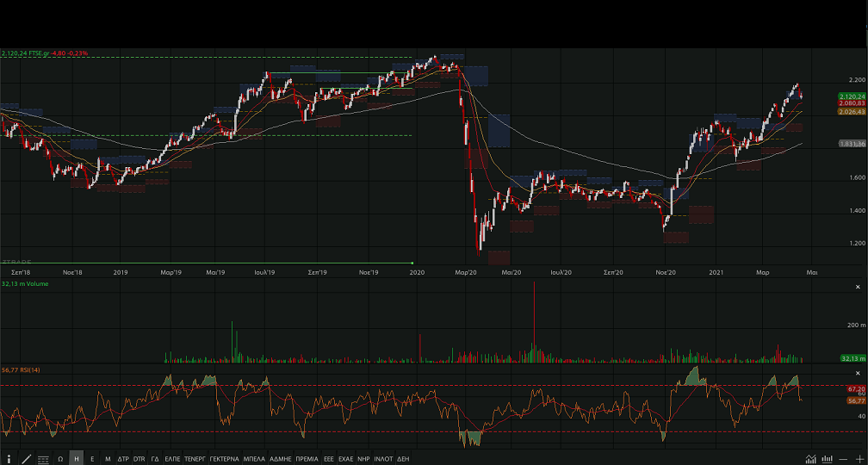Click the info icon in bottom toolbar
This screenshot has width=868, height=465.
tap(9, 459)
